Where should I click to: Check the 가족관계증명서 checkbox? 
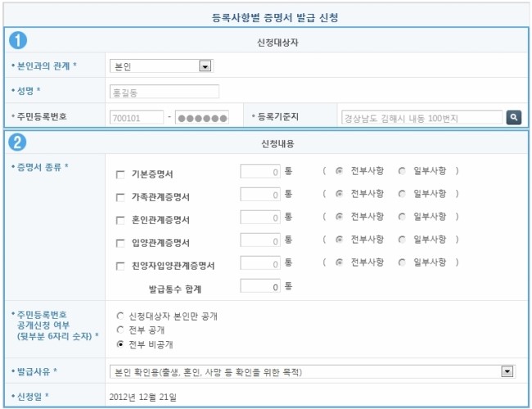pyautogui.click(x=120, y=197)
